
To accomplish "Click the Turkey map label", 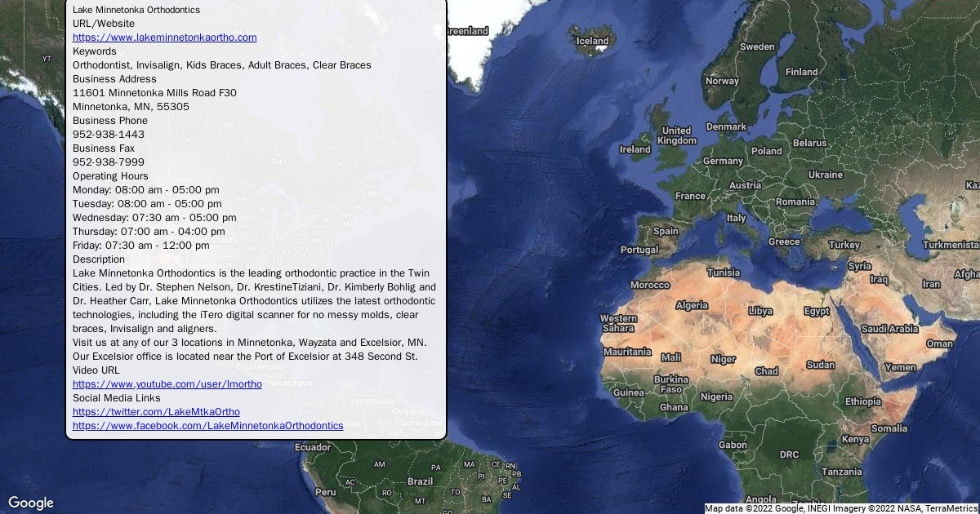I will [844, 245].
